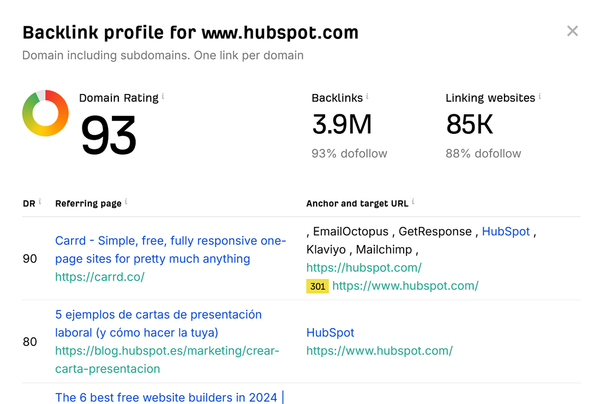The image size is (600, 404).
Task: Click the 301 redirect badge
Action: 317,286
